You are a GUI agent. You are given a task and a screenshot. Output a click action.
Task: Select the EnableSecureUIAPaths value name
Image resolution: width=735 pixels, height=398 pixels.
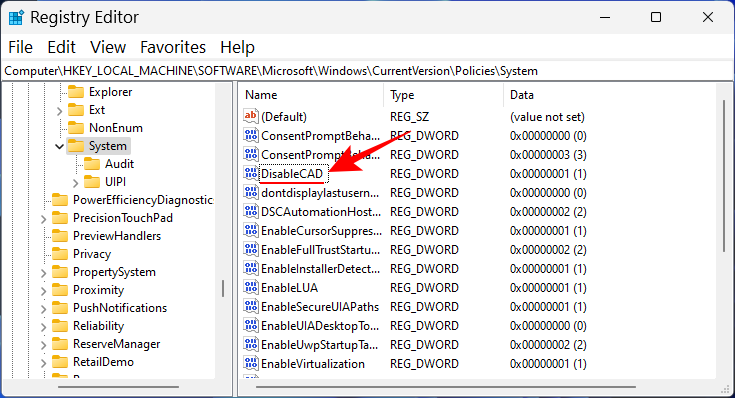pyautogui.click(x=320, y=307)
